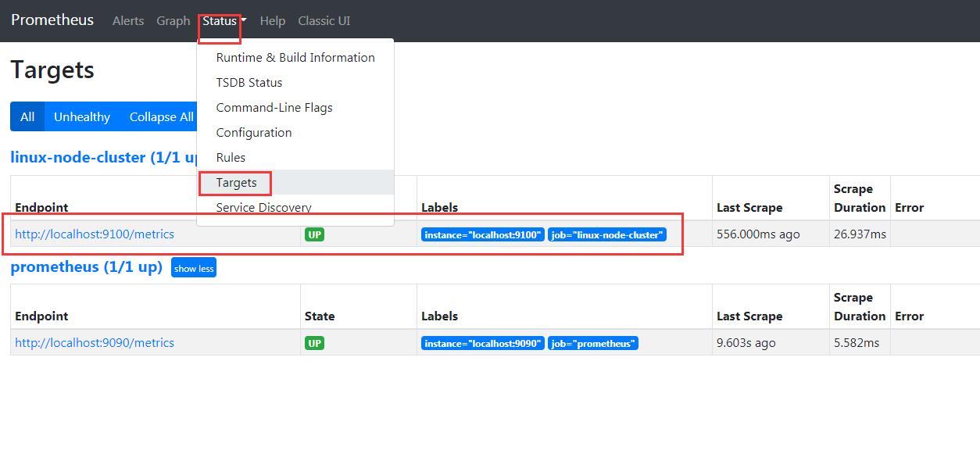Open the Help link in navbar
The width and height of the screenshot is (980, 461).
(273, 21)
